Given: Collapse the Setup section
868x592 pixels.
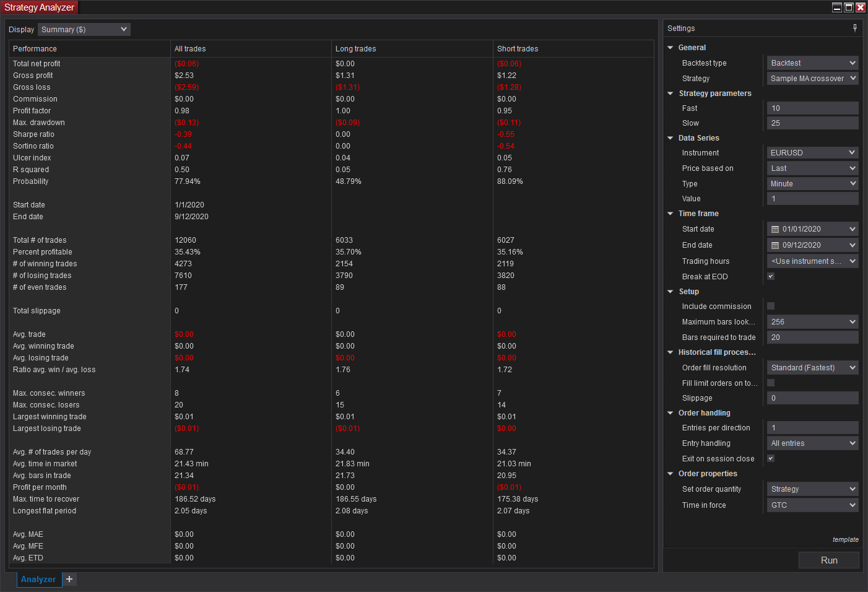Looking at the screenshot, I should (671, 292).
